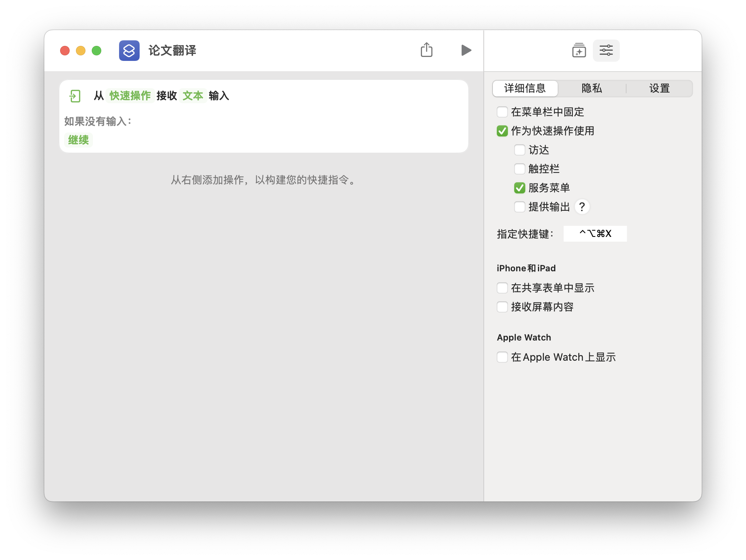Switch to the 设置 tab
Image resolution: width=746 pixels, height=560 pixels.
point(659,88)
